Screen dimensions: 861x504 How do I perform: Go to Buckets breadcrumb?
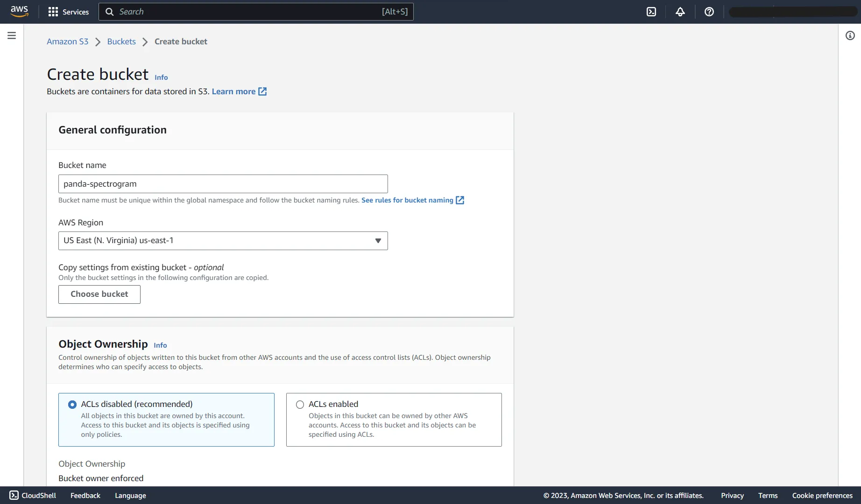coord(121,42)
